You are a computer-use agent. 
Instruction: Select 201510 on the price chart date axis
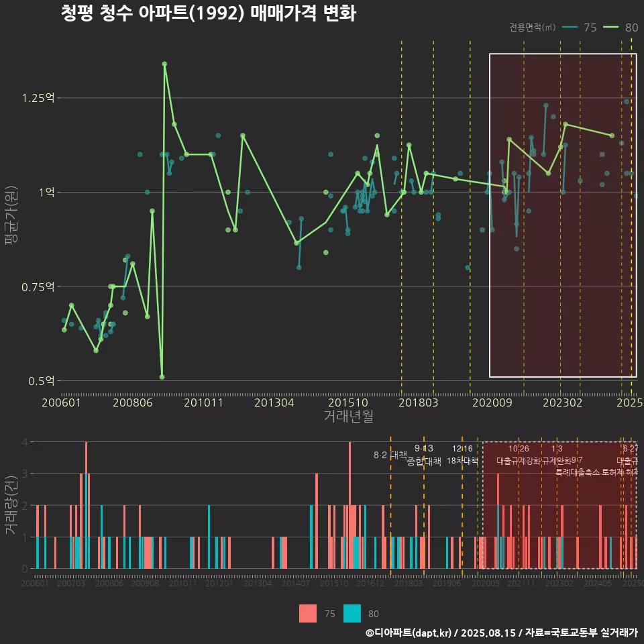click(348, 402)
